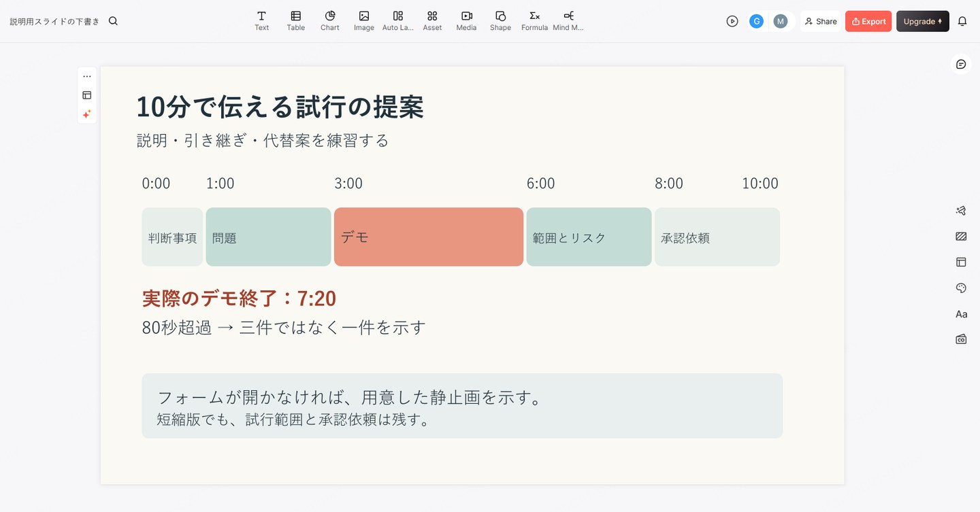Viewport: 980px width, 512px height.
Task: Select the orange デモ timeline block
Action: coord(429,237)
